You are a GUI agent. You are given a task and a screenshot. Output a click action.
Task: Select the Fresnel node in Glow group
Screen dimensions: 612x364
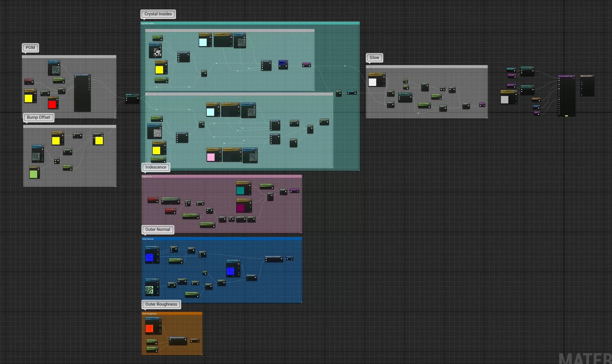click(x=425, y=87)
